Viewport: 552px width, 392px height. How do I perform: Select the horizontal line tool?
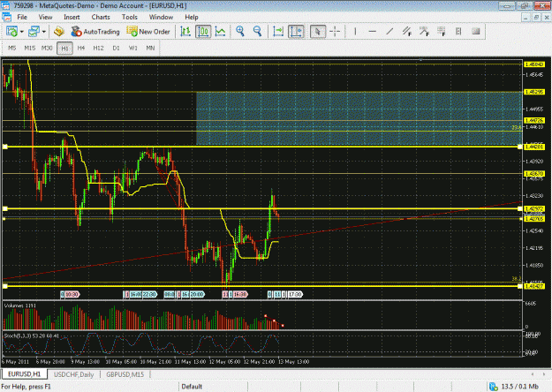pyautogui.click(x=372, y=32)
